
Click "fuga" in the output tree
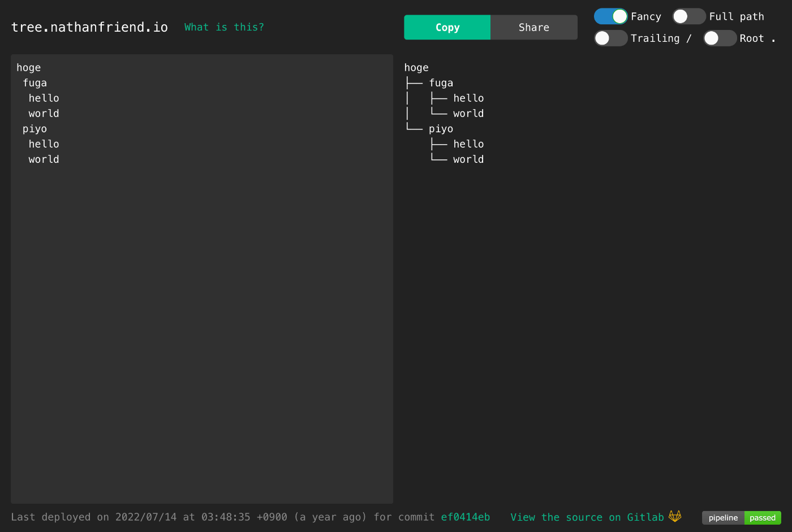tap(441, 83)
